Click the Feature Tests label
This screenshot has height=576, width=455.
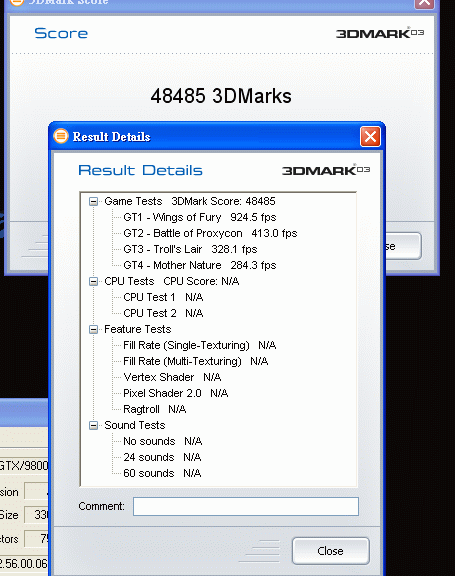tap(137, 329)
